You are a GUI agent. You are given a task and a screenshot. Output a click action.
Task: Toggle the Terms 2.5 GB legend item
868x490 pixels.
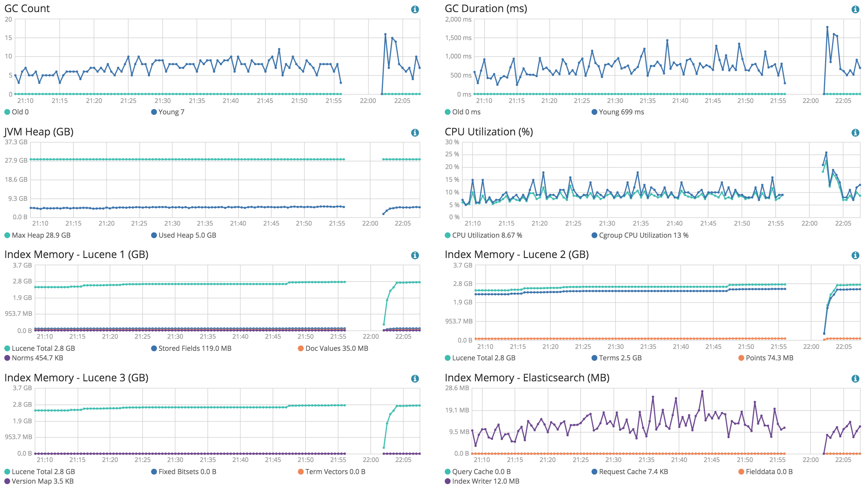coord(620,358)
